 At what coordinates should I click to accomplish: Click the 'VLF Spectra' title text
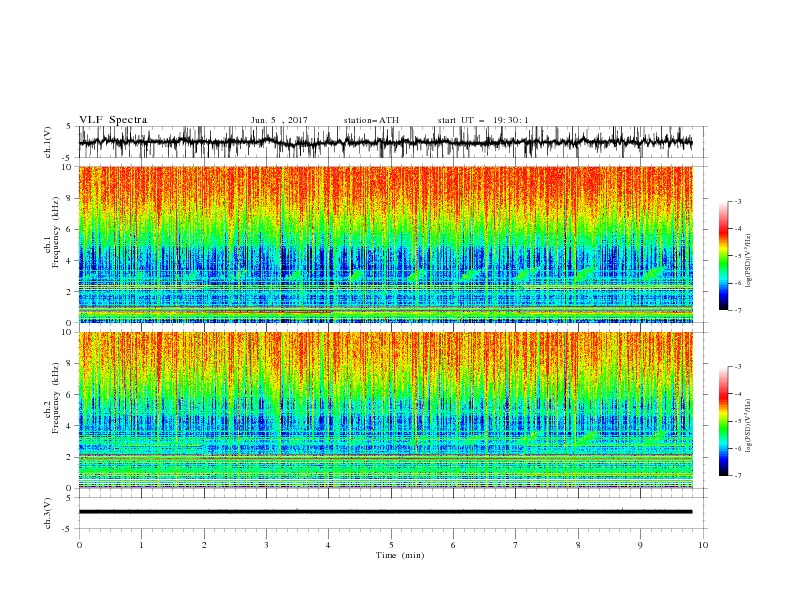[113, 120]
